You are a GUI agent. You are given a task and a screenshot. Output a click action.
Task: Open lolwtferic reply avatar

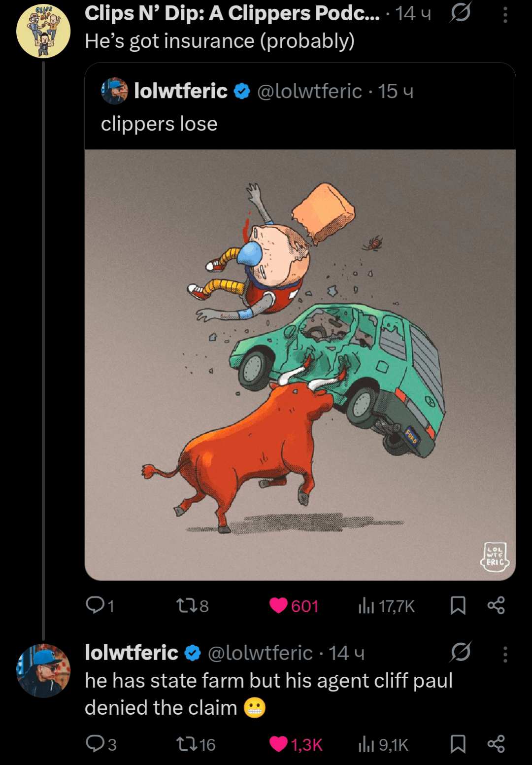pos(43,670)
